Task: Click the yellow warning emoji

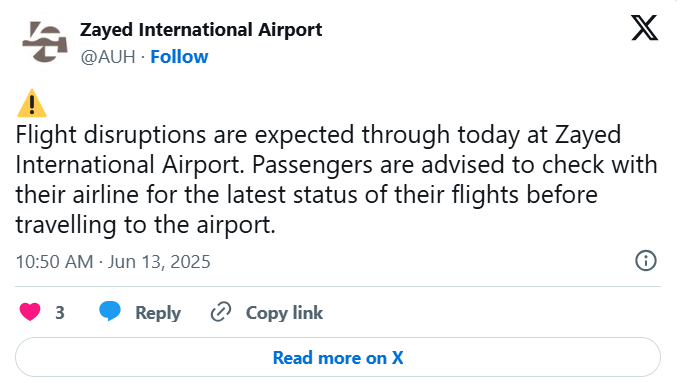Action: tap(32, 103)
